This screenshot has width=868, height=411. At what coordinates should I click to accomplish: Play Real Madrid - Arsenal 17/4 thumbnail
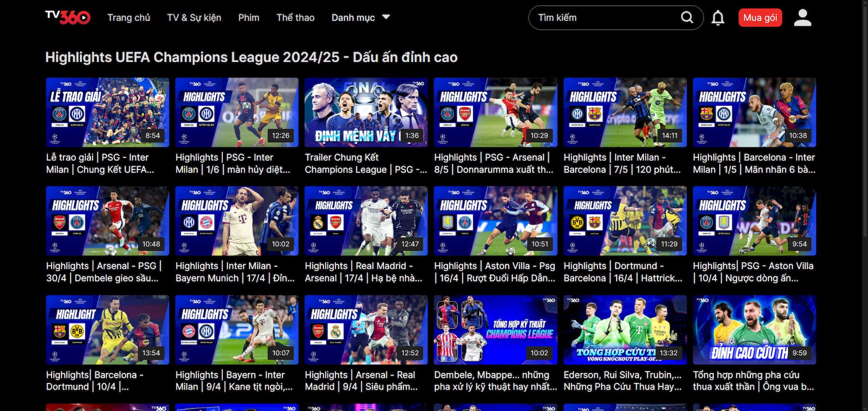[x=366, y=221]
